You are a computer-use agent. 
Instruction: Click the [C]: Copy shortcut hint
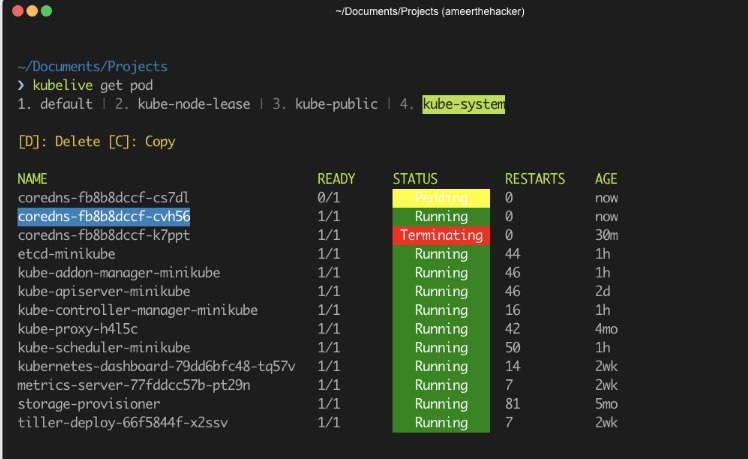(142, 142)
